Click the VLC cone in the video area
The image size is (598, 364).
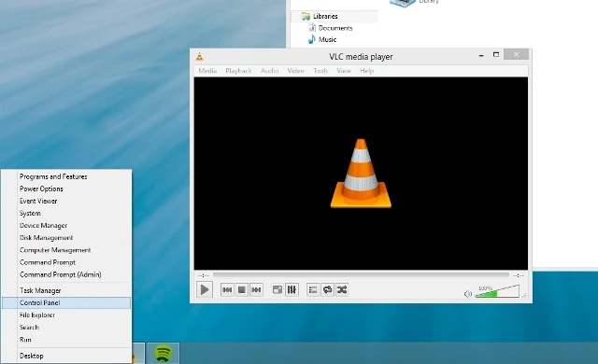pyautogui.click(x=361, y=174)
